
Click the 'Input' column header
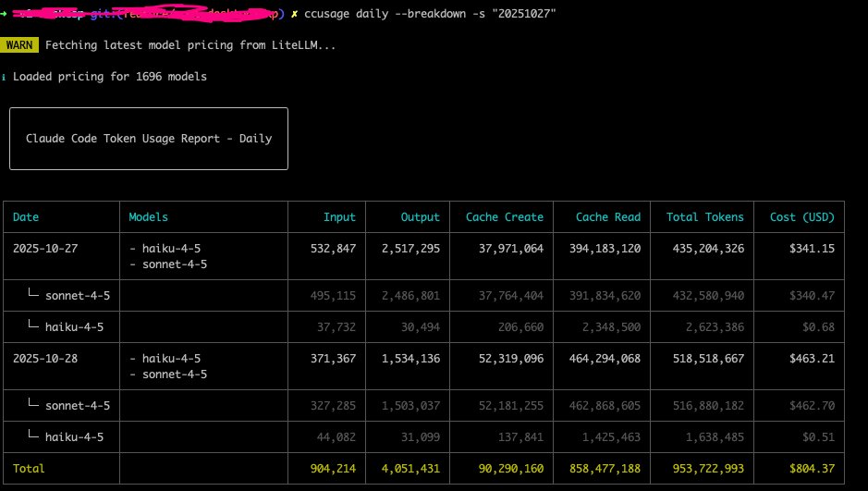[x=339, y=217]
